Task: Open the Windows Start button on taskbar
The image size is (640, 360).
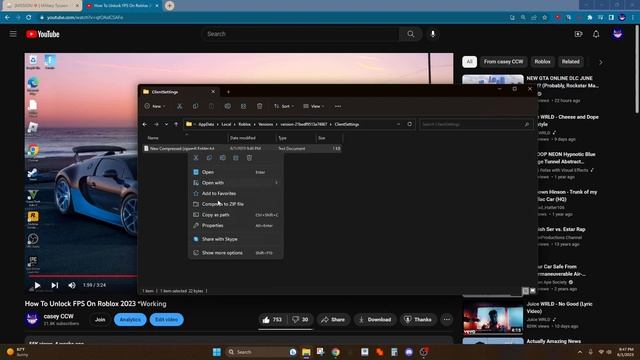Action: [217, 352]
